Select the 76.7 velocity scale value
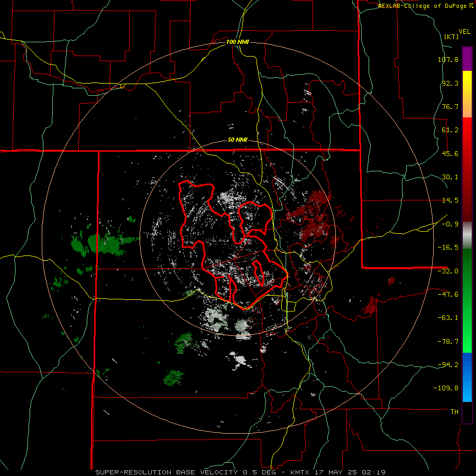The image size is (476, 476). pos(450,106)
